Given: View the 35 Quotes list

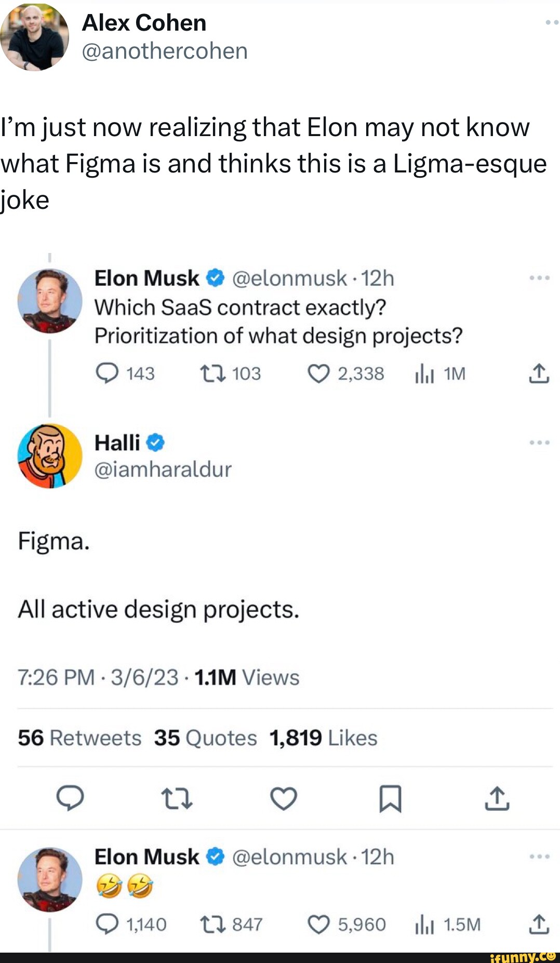Looking at the screenshot, I should click(205, 738).
